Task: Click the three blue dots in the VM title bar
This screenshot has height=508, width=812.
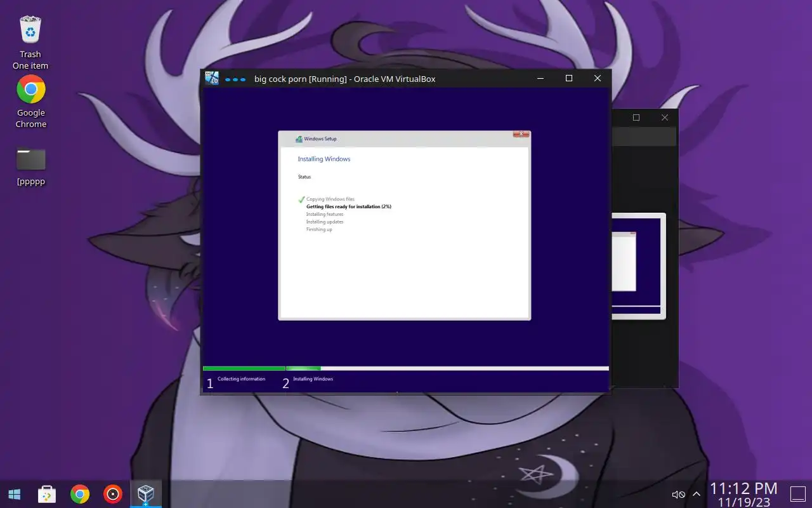Action: tap(235, 79)
